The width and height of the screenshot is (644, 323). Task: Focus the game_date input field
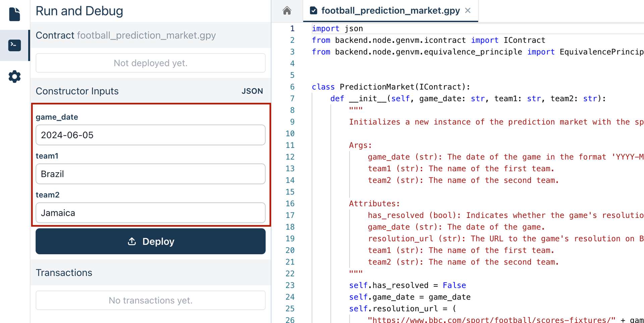point(150,135)
